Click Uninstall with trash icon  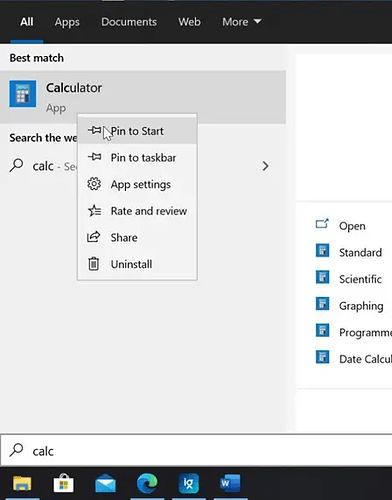click(x=137, y=264)
